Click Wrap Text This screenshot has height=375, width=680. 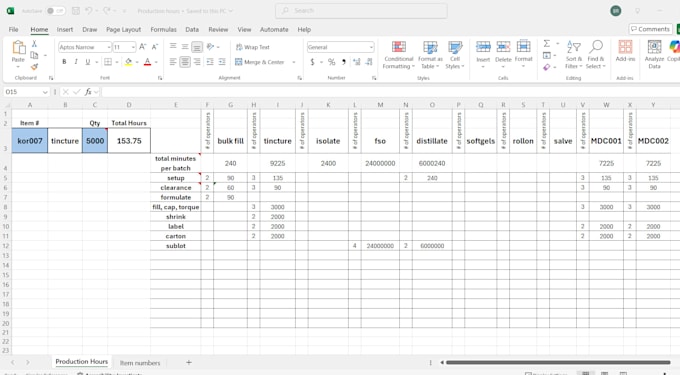[x=253, y=47]
